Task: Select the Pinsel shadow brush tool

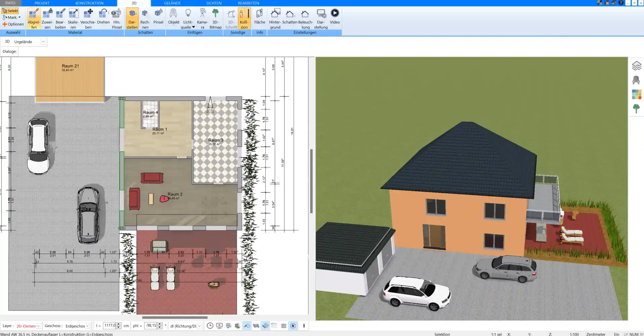Action: 158,16
